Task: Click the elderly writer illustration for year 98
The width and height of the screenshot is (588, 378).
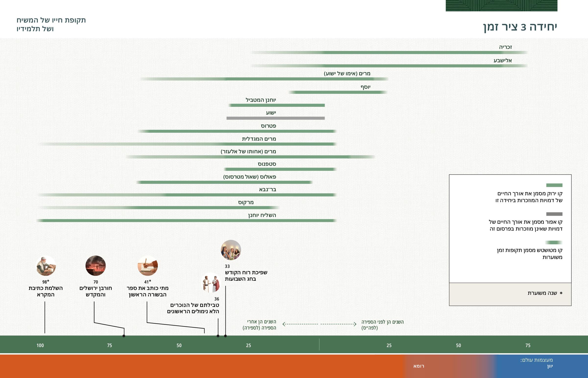Action: pyautogui.click(x=46, y=266)
